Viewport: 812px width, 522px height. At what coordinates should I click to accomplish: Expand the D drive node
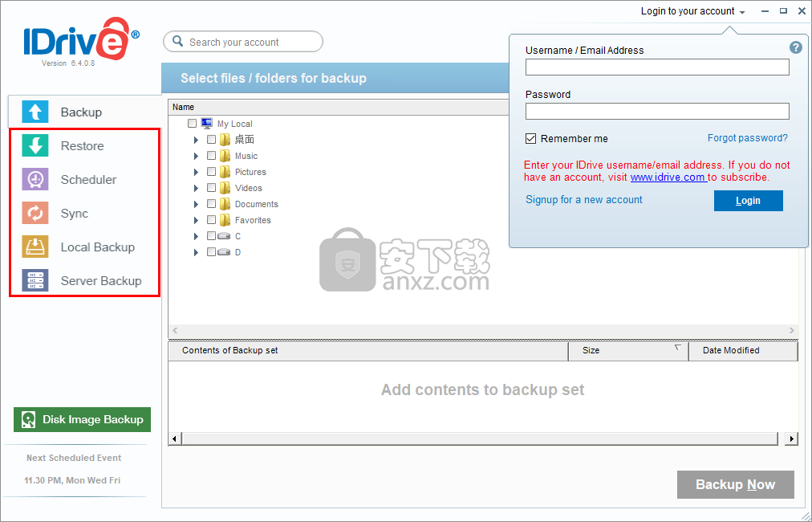point(197,252)
